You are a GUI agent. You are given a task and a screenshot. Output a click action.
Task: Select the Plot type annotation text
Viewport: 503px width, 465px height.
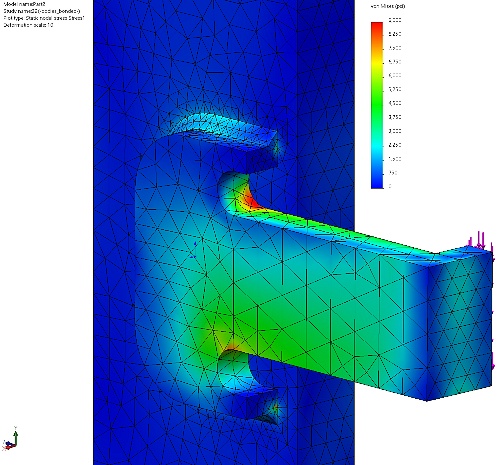43,18
